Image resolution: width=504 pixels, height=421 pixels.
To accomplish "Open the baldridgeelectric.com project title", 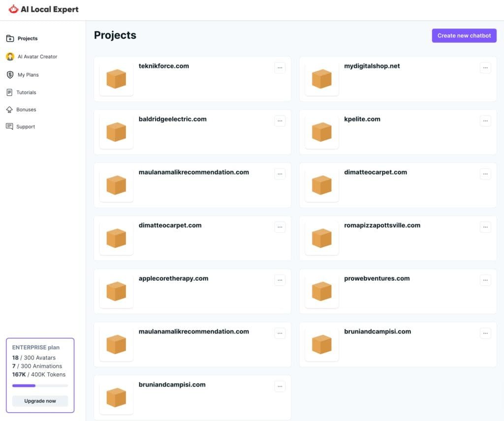I will point(172,119).
